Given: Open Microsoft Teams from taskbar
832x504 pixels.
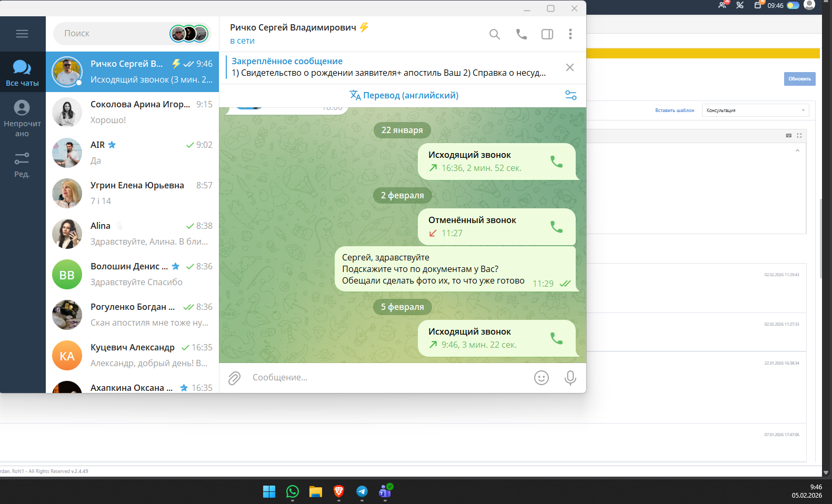Looking at the screenshot, I should [x=385, y=491].
